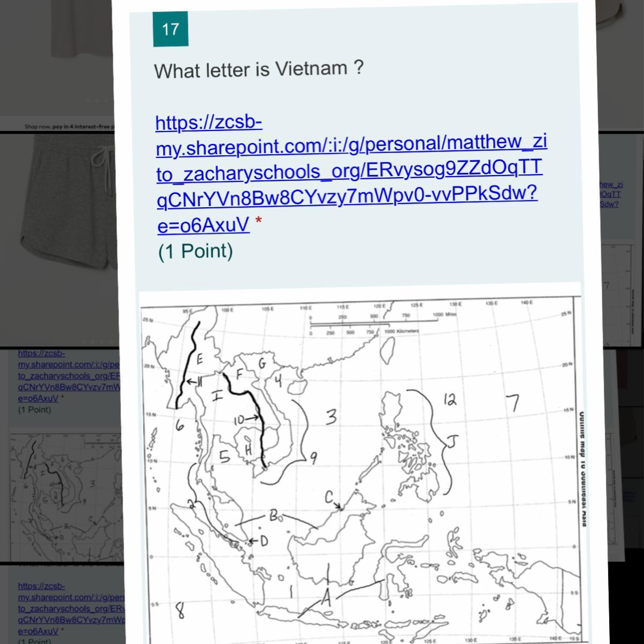Click letter J beside the Philippines bracket

[x=453, y=442]
